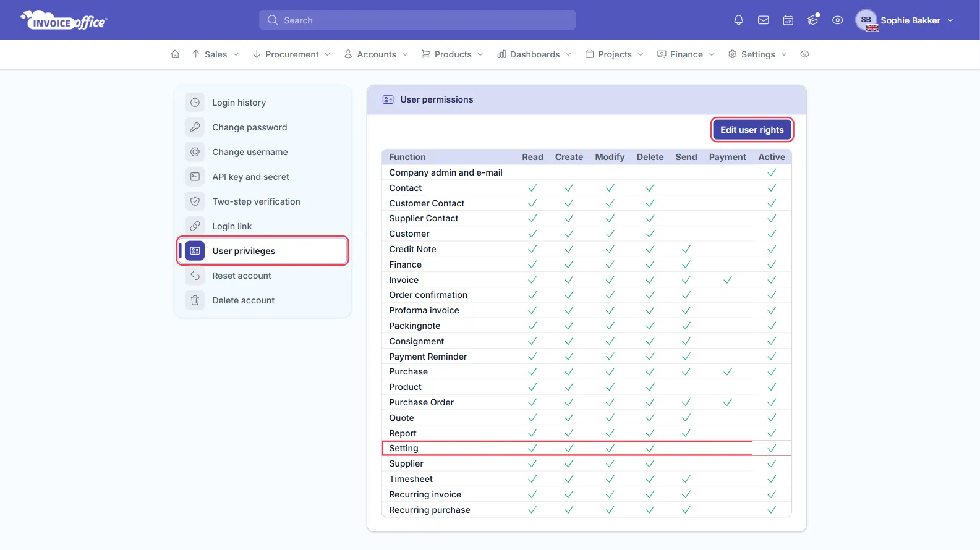Open the Finance menu
The height and width of the screenshot is (550, 980).
pos(686,54)
